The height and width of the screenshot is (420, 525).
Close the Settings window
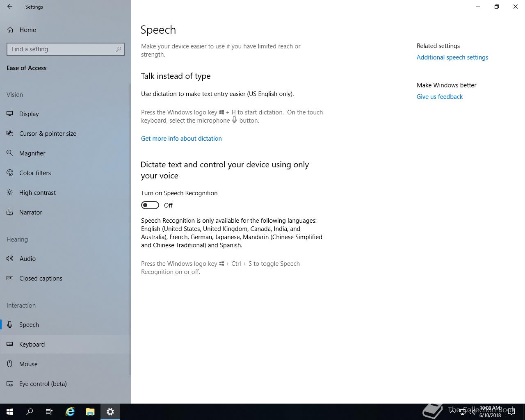516,7
